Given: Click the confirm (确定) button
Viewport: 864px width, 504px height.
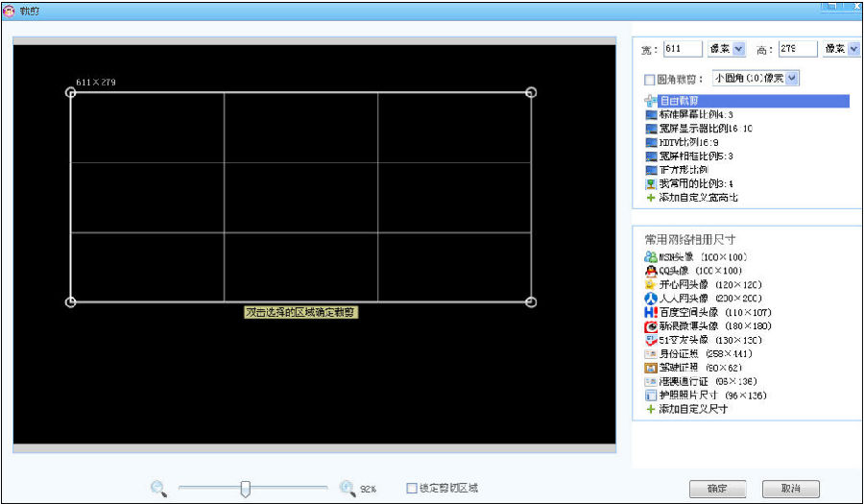Looking at the screenshot, I should click(x=717, y=489).
